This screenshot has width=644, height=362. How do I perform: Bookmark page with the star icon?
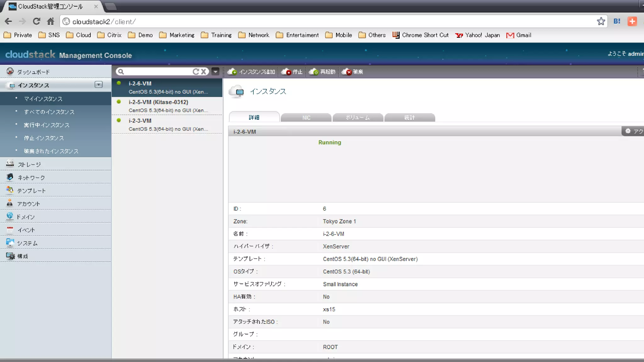tap(601, 21)
